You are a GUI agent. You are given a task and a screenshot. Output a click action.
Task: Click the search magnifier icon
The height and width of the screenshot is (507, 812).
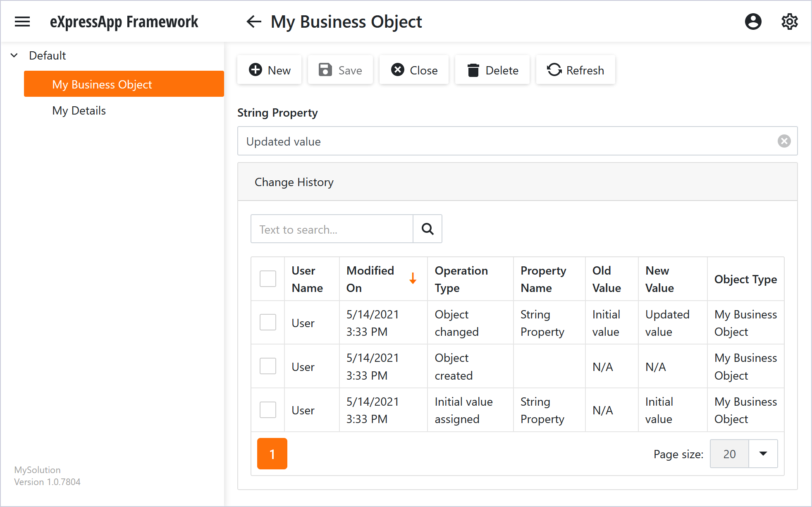(x=427, y=229)
